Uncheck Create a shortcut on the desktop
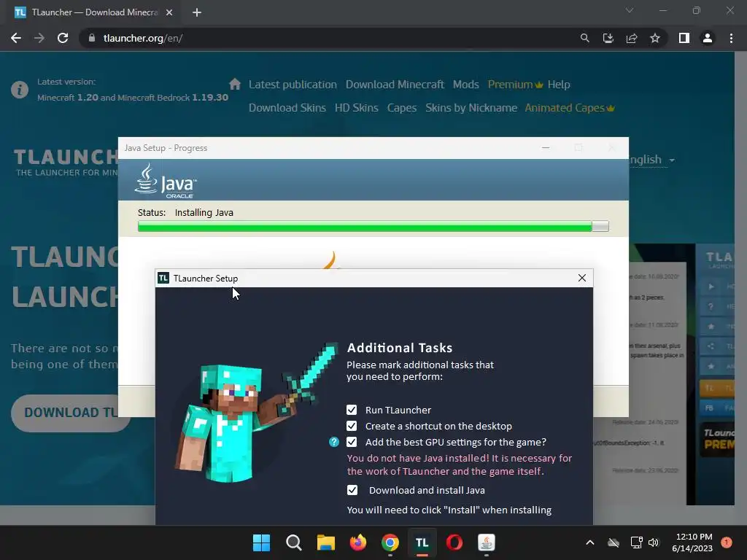Screen dimensions: 747x560 [x=352, y=426]
